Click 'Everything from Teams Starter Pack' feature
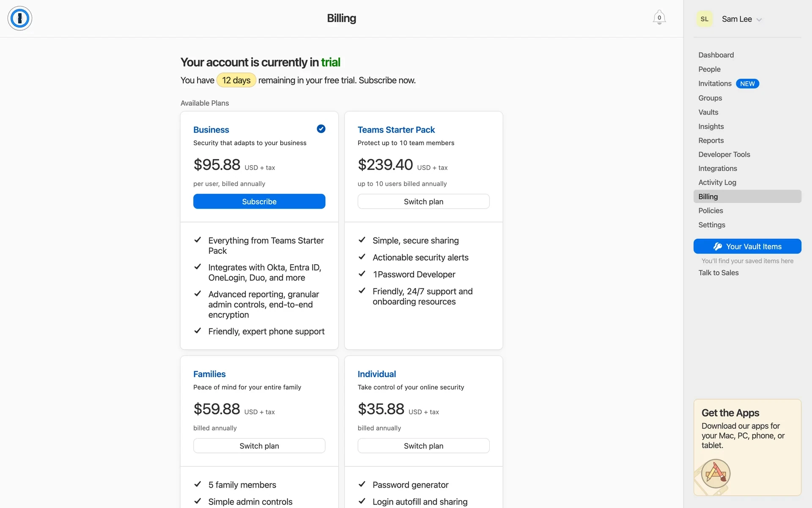 pyautogui.click(x=266, y=246)
